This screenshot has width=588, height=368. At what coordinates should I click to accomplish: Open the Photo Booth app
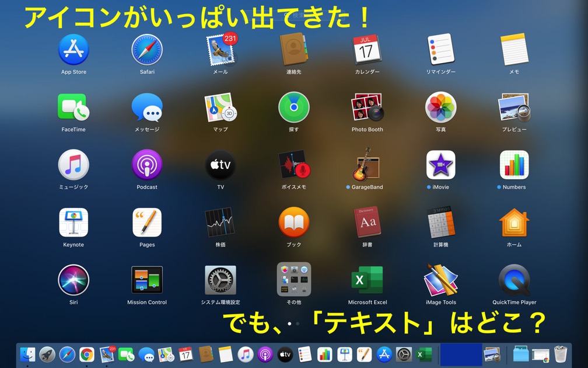coord(367,107)
